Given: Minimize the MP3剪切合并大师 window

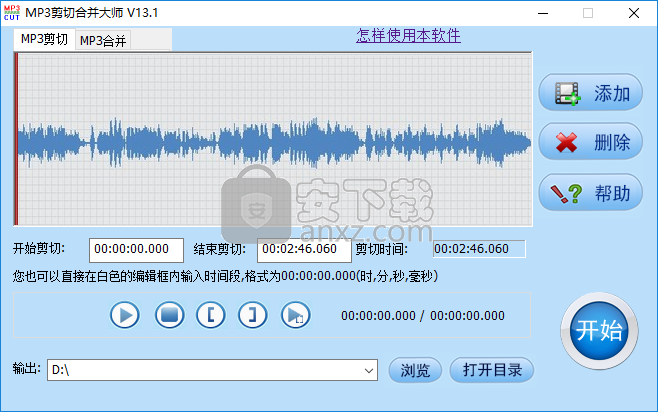Looking at the screenshot, I should pyautogui.click(x=543, y=13).
